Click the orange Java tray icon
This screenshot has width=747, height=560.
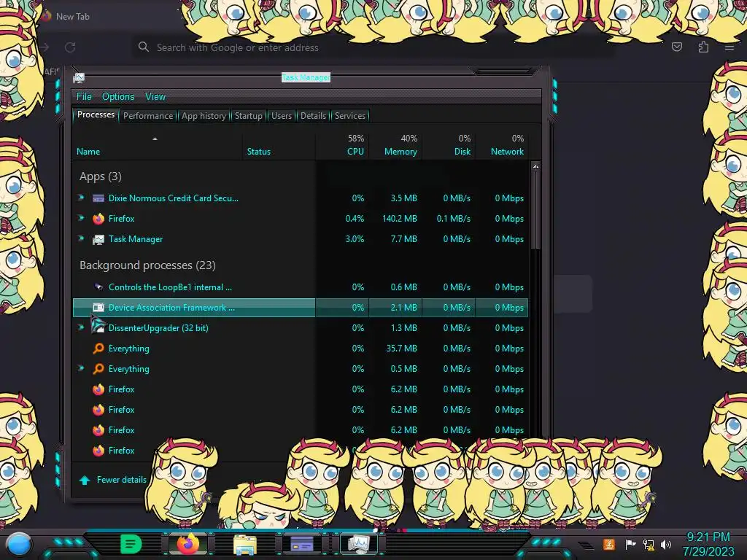(x=608, y=544)
